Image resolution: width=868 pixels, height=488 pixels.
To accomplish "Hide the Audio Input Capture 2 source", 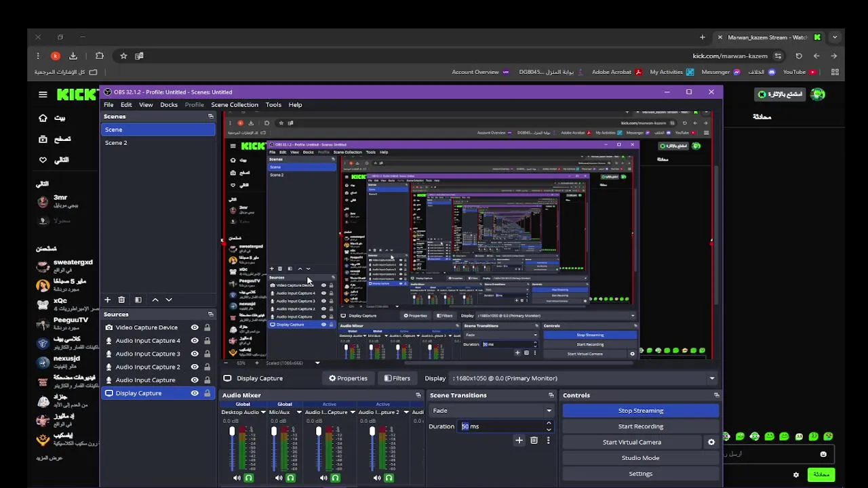I will (x=195, y=367).
